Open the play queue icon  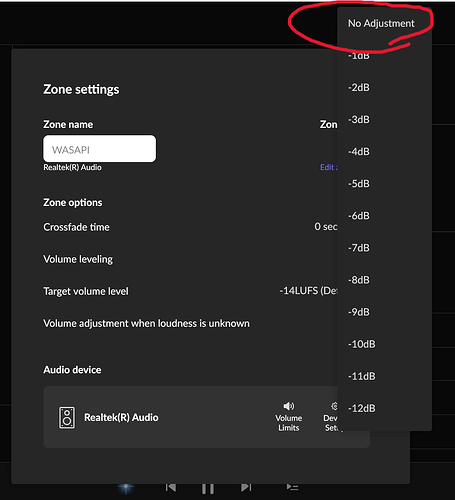292,487
